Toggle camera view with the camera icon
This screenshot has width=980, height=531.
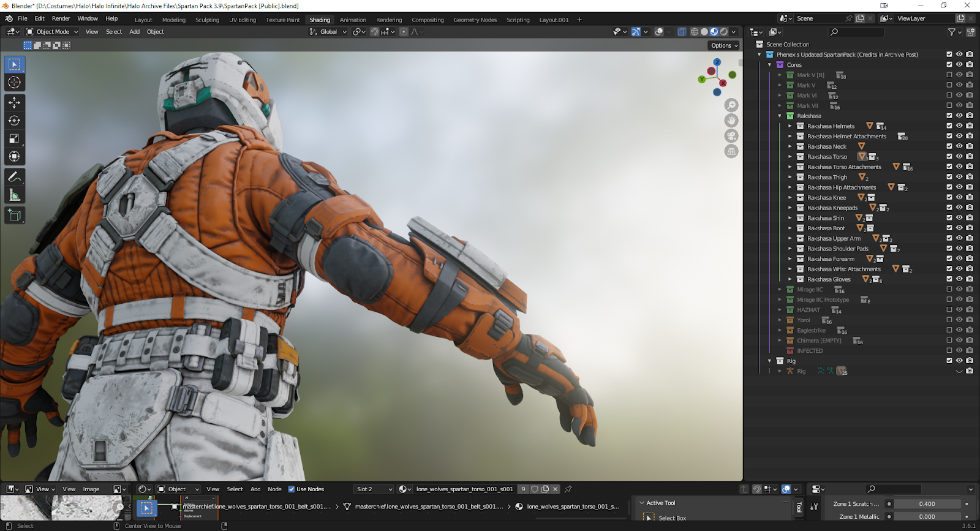(x=731, y=136)
